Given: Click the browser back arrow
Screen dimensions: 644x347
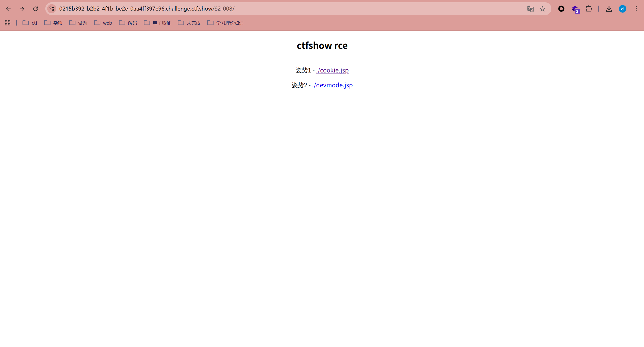Looking at the screenshot, I should [x=8, y=9].
